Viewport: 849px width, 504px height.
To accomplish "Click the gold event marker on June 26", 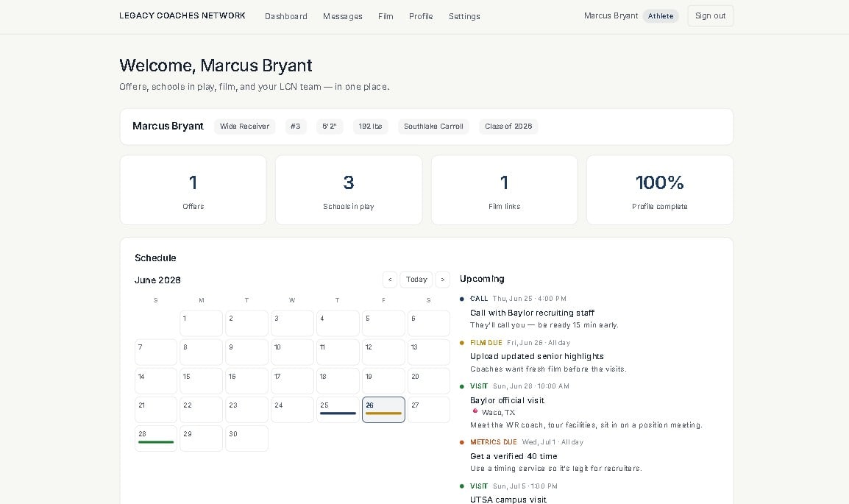I will pyautogui.click(x=383, y=414).
